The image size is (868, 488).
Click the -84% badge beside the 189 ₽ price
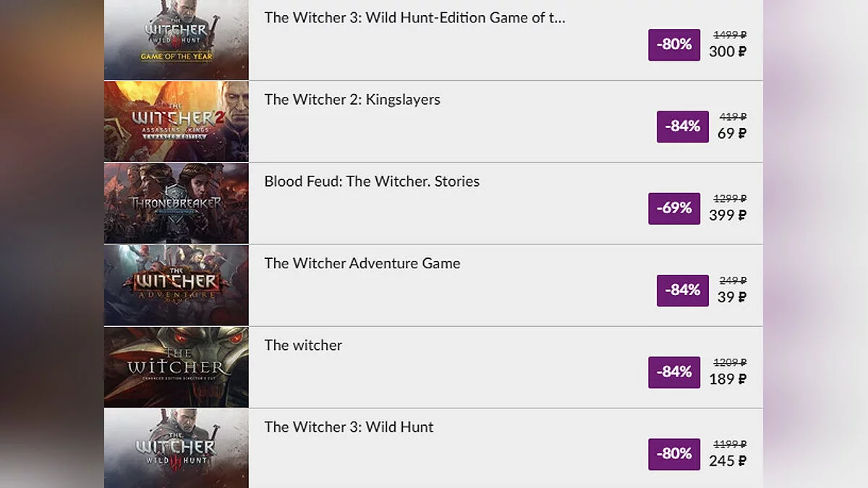coord(674,372)
